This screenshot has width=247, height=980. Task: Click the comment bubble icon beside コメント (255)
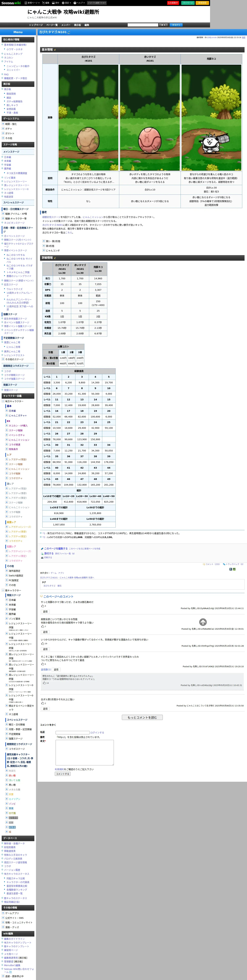click(204, 564)
